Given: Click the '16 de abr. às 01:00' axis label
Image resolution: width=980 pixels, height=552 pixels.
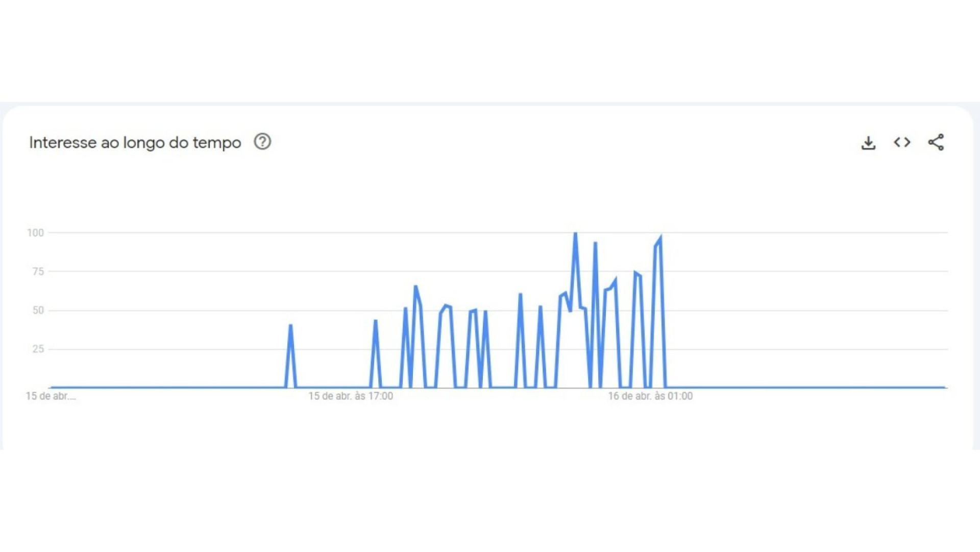Looking at the screenshot, I should coord(650,396).
